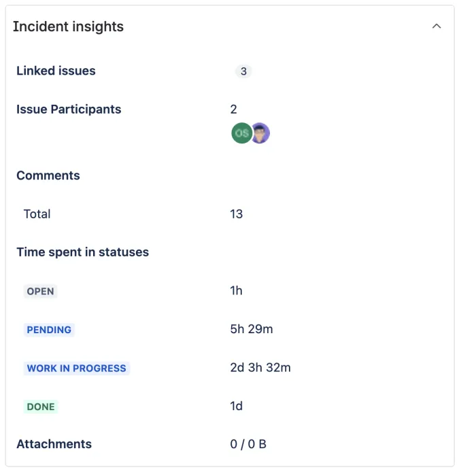Click the Total comments row label
This screenshot has height=476, width=463.
(x=37, y=214)
